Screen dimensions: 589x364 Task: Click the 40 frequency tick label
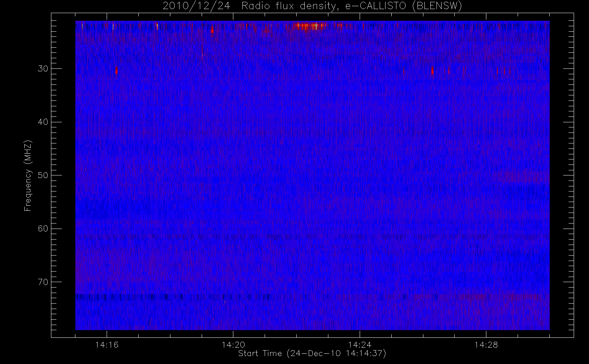43,122
